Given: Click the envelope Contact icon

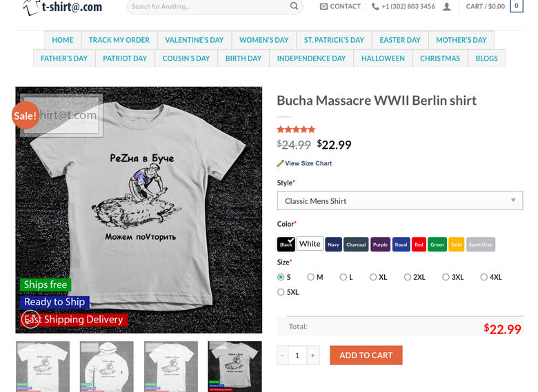Looking at the screenshot, I should [323, 6].
